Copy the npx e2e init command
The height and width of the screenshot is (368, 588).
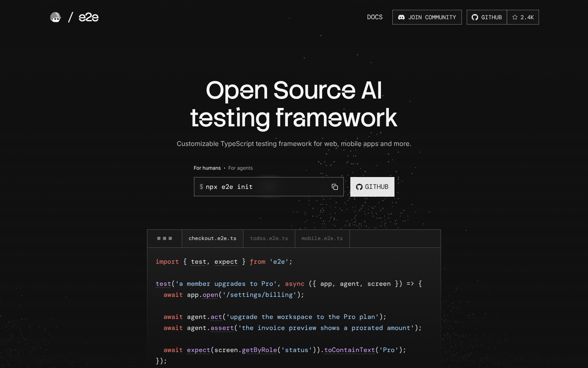click(x=335, y=187)
